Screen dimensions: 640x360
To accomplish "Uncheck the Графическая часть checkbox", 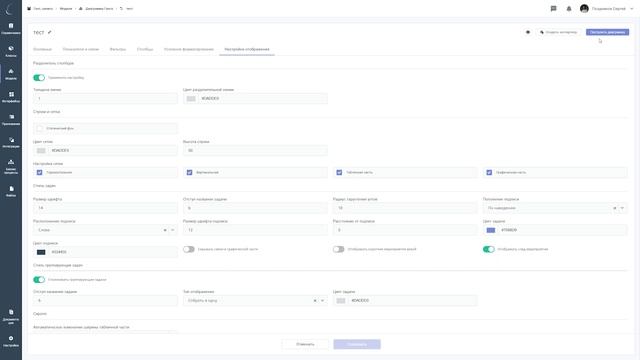I will (489, 173).
